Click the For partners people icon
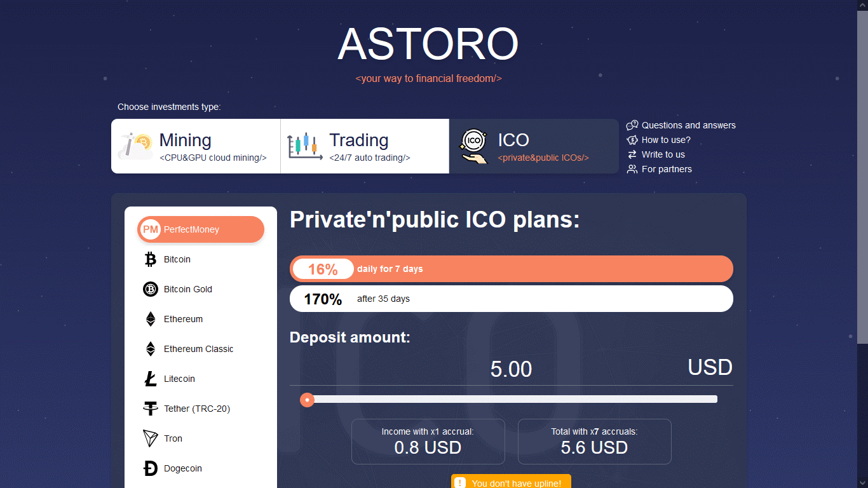The width and height of the screenshot is (868, 488). click(x=632, y=169)
